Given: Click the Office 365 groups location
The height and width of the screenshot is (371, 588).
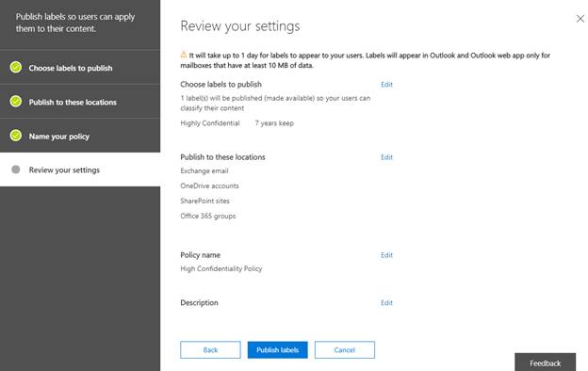Looking at the screenshot, I should (x=208, y=216).
